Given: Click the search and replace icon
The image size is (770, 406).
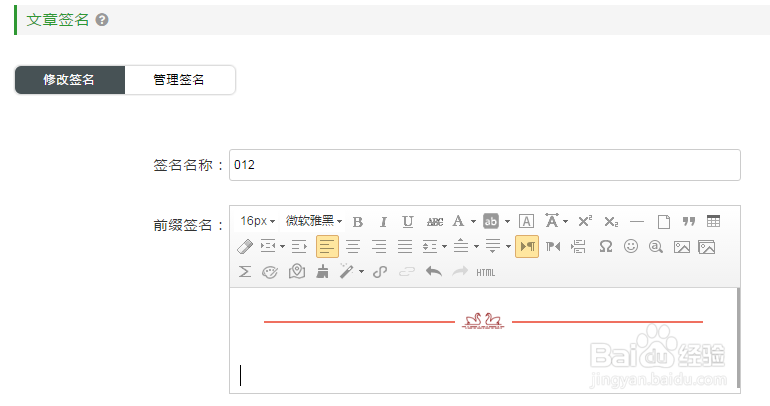Looking at the screenshot, I should pos(656,246).
